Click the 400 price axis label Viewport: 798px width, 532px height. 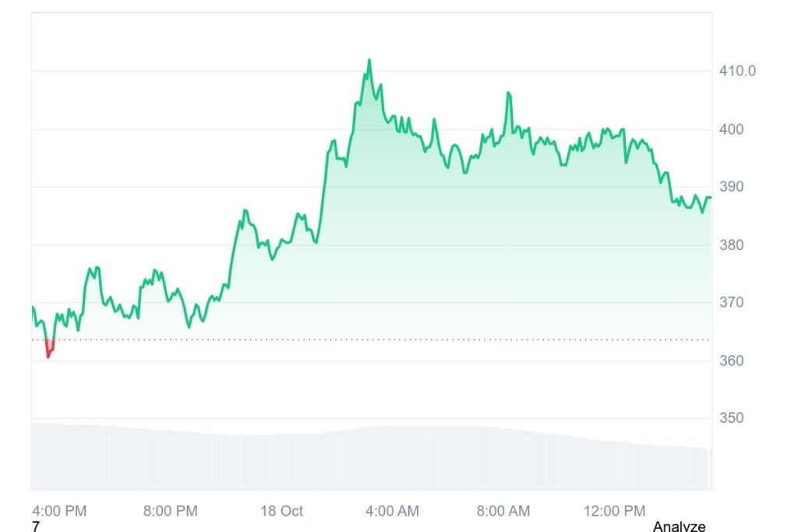tap(731, 129)
